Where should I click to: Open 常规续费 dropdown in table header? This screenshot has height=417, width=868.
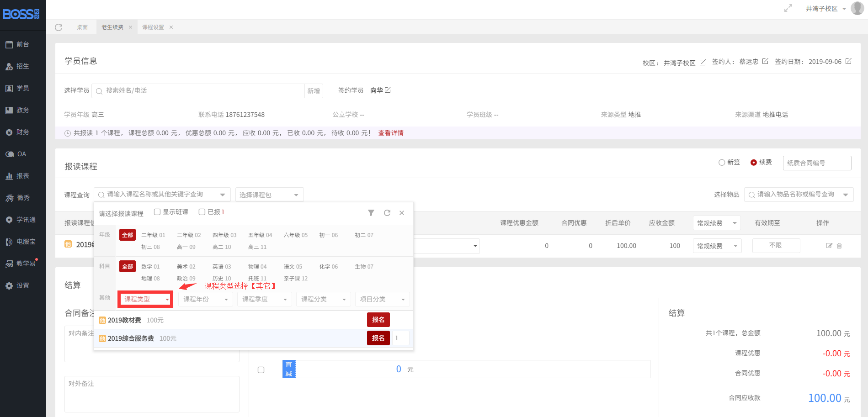(717, 223)
